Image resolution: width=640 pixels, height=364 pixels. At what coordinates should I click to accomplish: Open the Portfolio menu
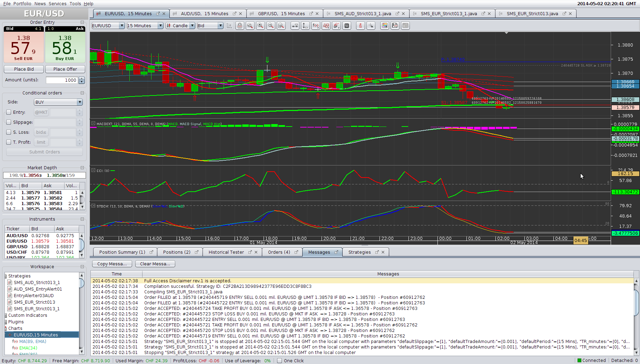tap(22, 3)
